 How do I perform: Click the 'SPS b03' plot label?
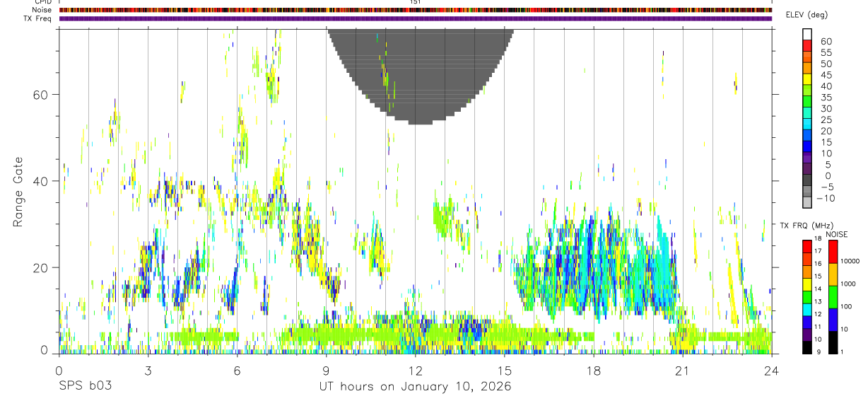[85, 387]
